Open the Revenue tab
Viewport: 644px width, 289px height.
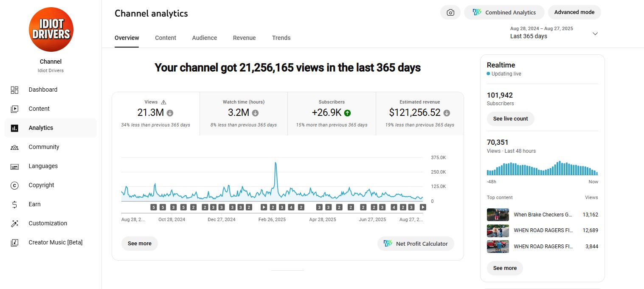(244, 38)
